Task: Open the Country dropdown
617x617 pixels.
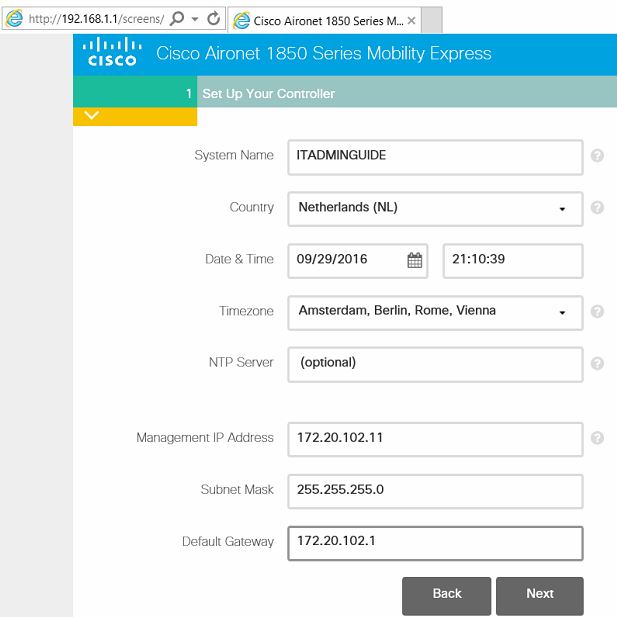Action: 435,209
